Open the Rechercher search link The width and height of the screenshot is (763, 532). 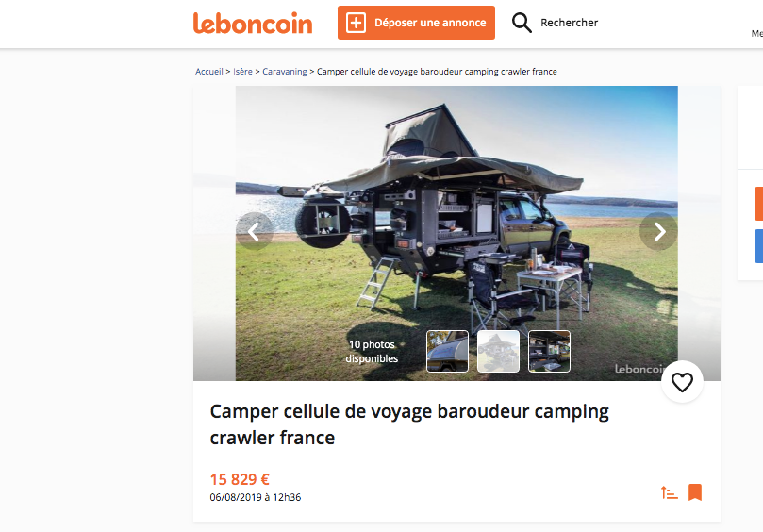[569, 23]
